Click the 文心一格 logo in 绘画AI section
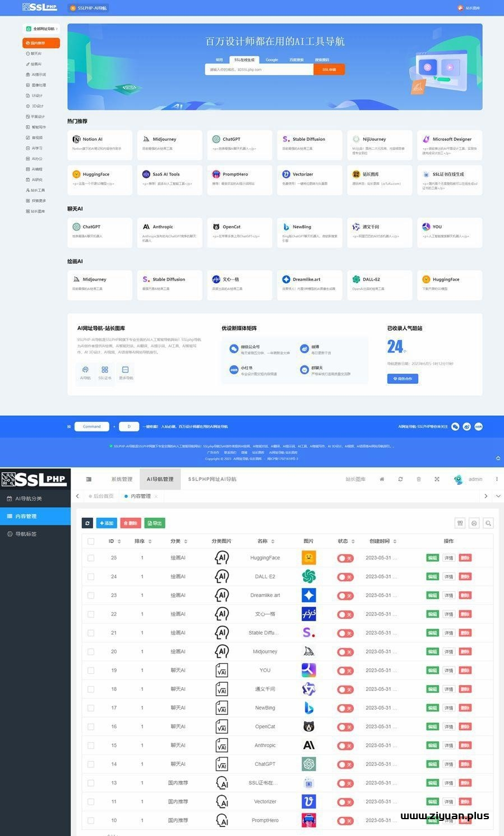This screenshot has height=836, width=504. [x=216, y=279]
